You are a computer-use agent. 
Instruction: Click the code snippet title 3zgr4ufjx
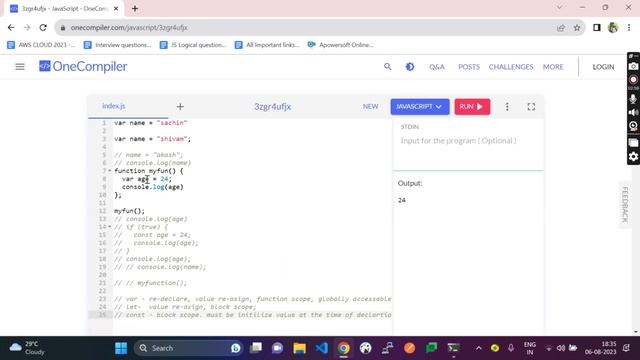point(272,107)
